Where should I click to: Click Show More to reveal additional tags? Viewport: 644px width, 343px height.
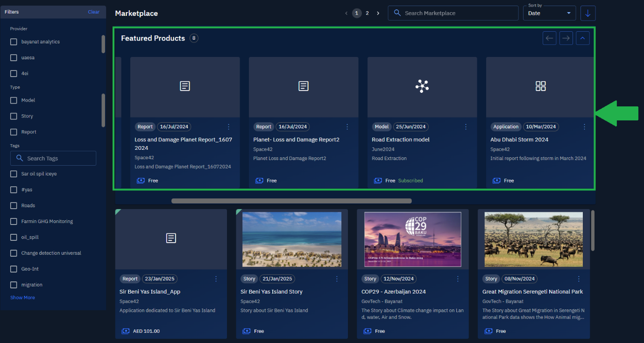click(22, 297)
